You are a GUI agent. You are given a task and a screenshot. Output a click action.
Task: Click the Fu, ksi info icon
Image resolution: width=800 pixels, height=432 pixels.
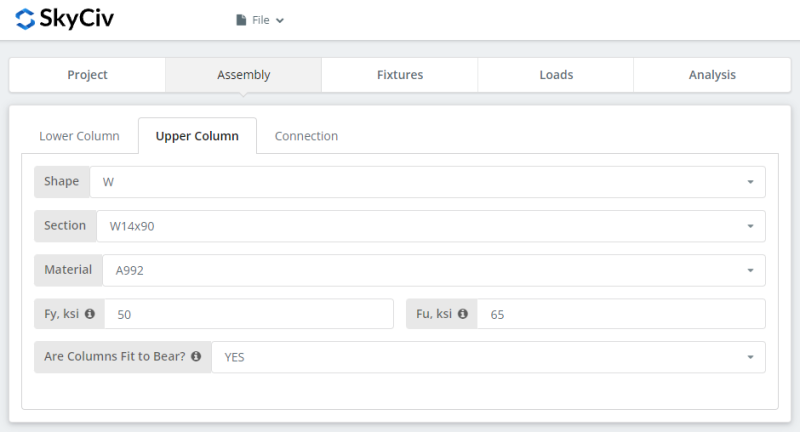(x=463, y=314)
